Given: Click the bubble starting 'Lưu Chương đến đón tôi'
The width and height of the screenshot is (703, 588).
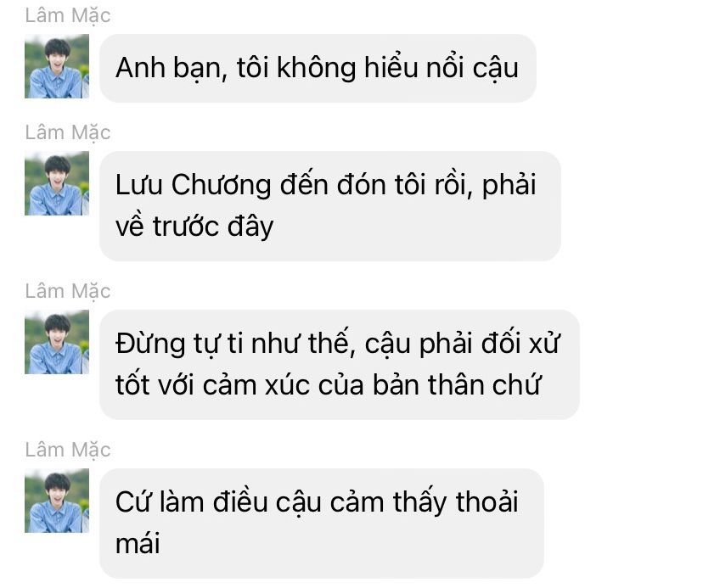Looking at the screenshot, I should pyautogui.click(x=330, y=206).
